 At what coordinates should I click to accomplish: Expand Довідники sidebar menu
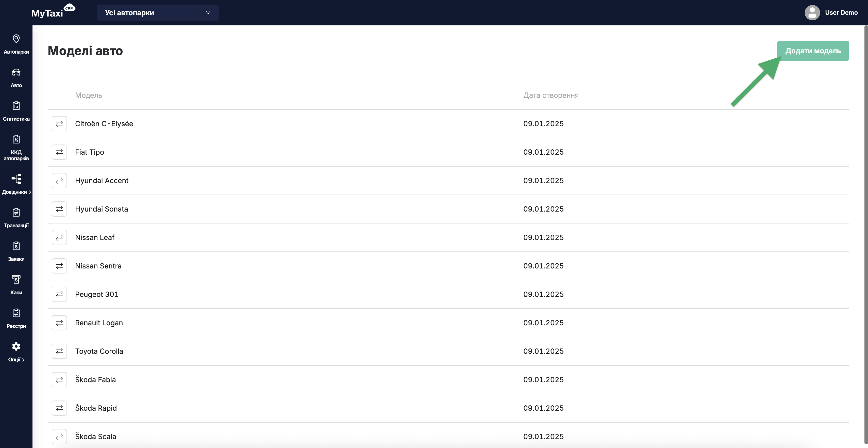[16, 184]
